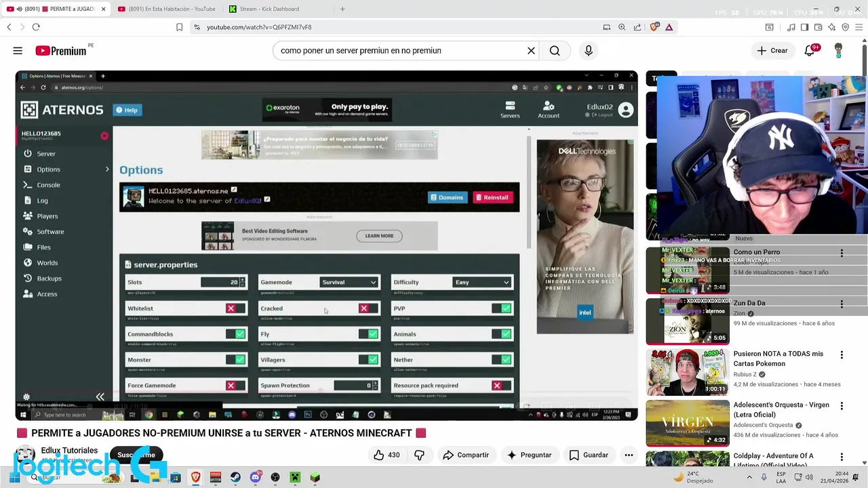Toggle Cracked switch in the Aternos video
Viewport: 868px width, 488px height.
tap(368, 308)
